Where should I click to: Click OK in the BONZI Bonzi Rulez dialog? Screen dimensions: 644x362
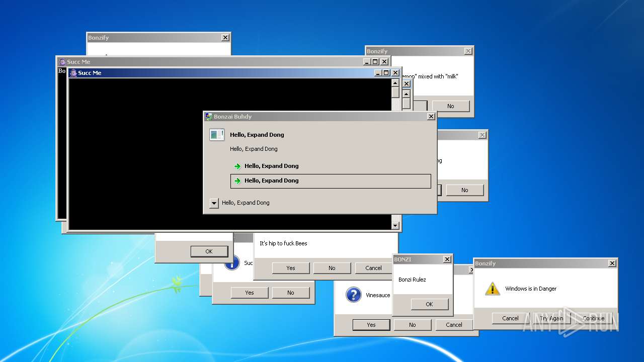tap(429, 304)
